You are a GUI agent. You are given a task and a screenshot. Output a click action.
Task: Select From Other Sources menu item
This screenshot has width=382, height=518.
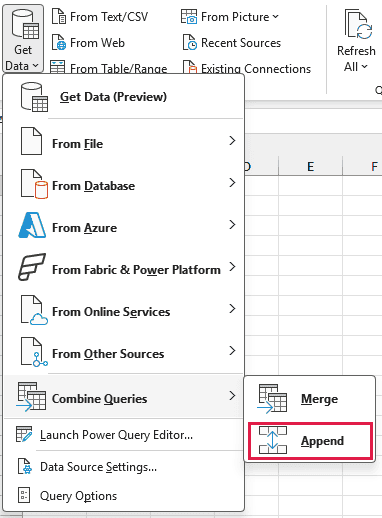[x=124, y=352]
